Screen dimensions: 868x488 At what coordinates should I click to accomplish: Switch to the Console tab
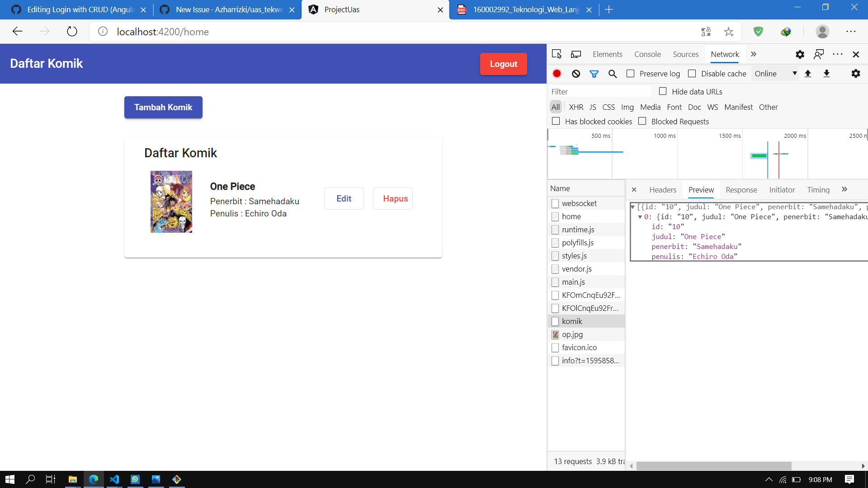point(647,54)
